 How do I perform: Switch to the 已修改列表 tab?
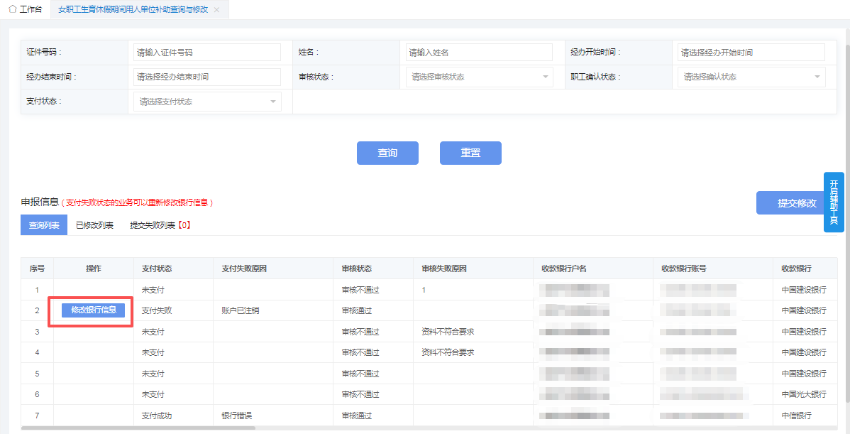point(94,225)
